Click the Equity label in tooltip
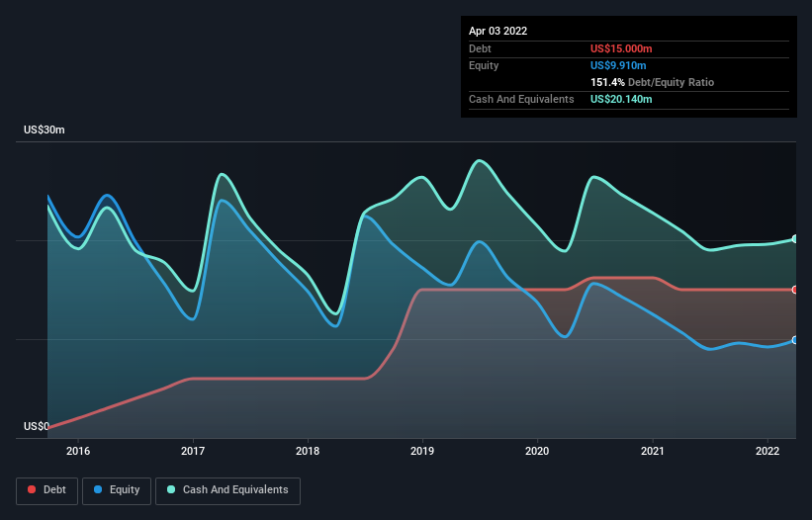Image resolution: width=812 pixels, height=520 pixels. [484, 65]
